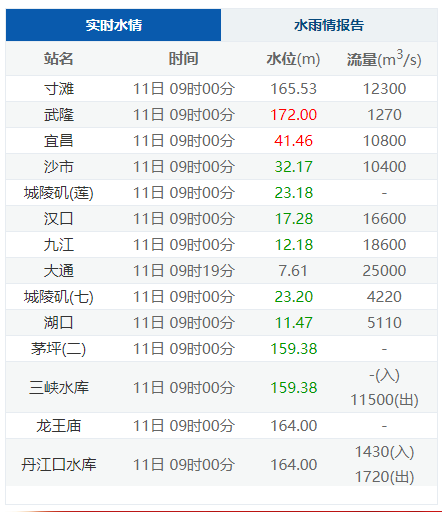Switch to the 实时水情 tab

[113, 25]
